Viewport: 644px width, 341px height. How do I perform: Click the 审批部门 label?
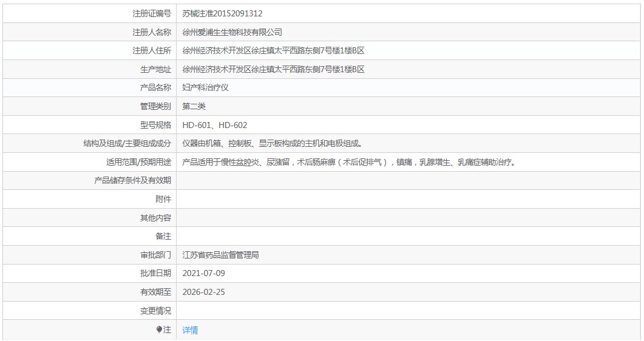click(155, 255)
